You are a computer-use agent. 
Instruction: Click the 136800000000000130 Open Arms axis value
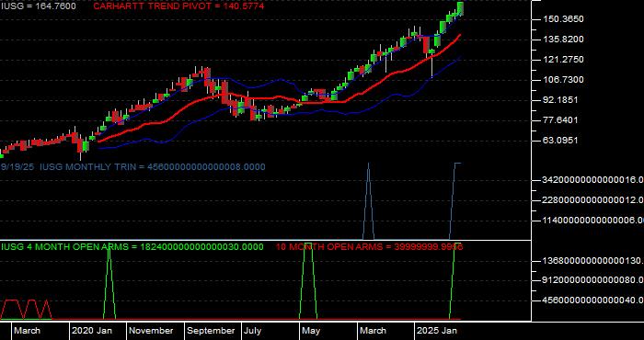click(592, 260)
